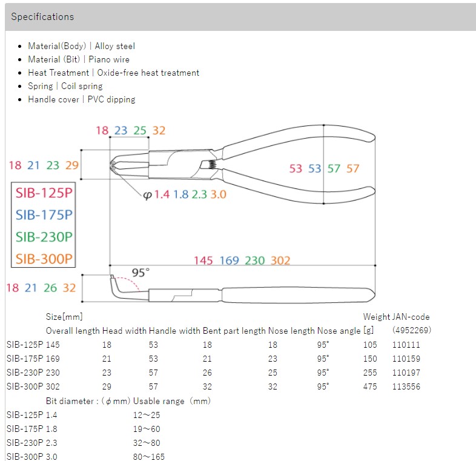This screenshot has height=461, width=476.
Task: Click the 'Overall length' column header
Action: click(73, 331)
